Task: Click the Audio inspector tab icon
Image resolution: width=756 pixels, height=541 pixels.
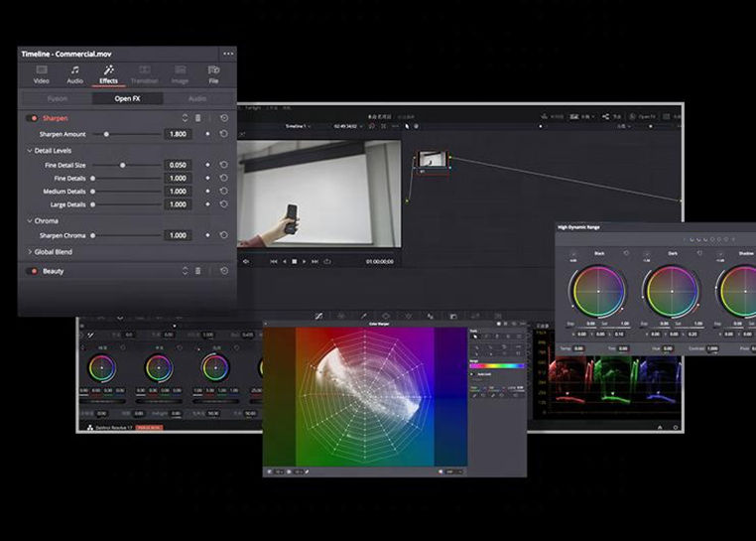Action: tap(75, 74)
